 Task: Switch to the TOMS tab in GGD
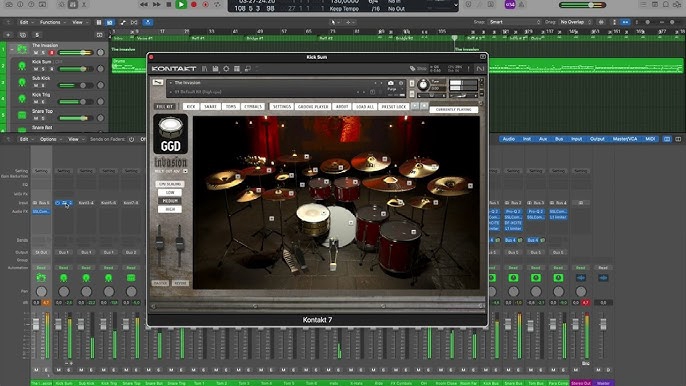pyautogui.click(x=231, y=106)
